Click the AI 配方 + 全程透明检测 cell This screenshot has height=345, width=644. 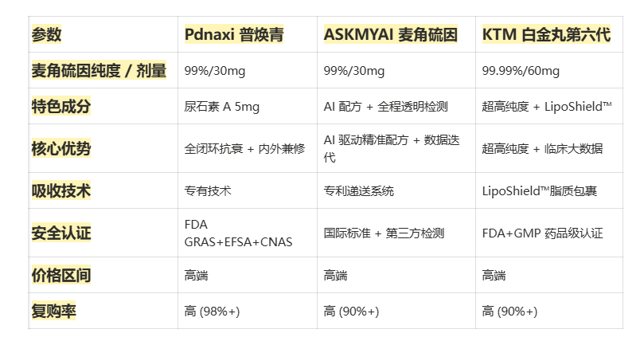[x=385, y=106]
